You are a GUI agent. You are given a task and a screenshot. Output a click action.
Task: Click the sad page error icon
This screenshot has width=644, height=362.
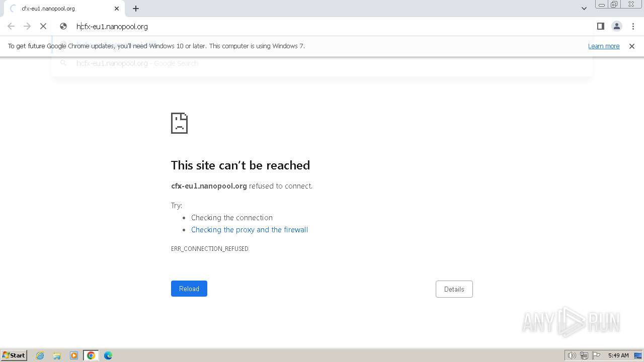click(180, 123)
